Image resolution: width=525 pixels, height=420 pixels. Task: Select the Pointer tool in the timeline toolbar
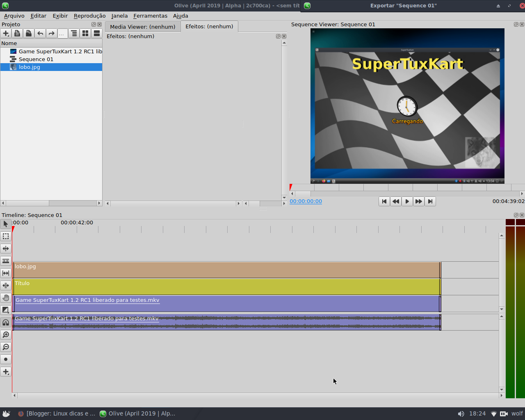(x=6, y=224)
